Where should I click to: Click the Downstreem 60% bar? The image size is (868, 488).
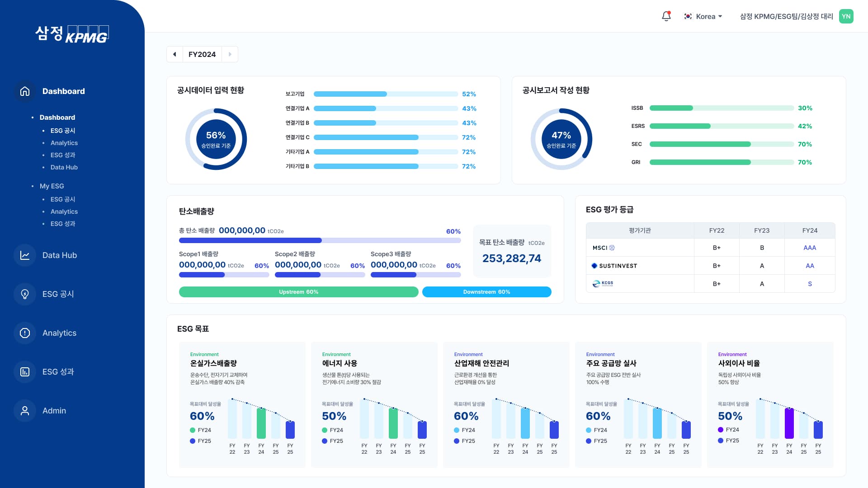486,292
